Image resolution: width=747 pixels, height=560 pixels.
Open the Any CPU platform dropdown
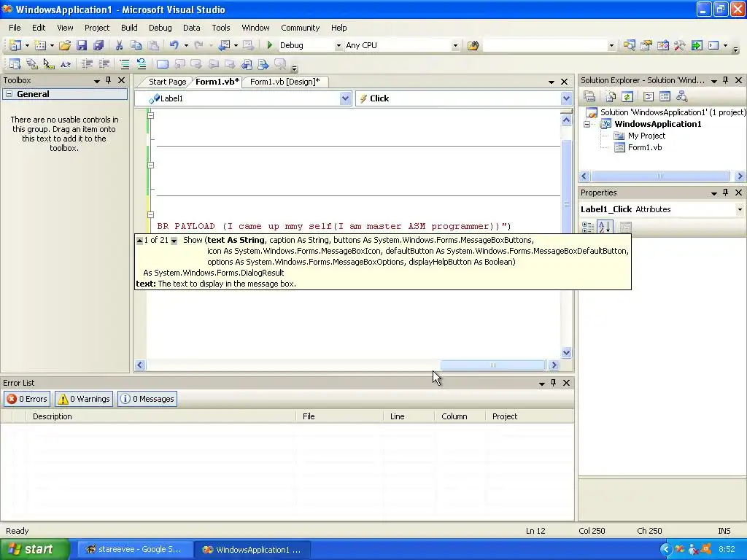pos(455,46)
